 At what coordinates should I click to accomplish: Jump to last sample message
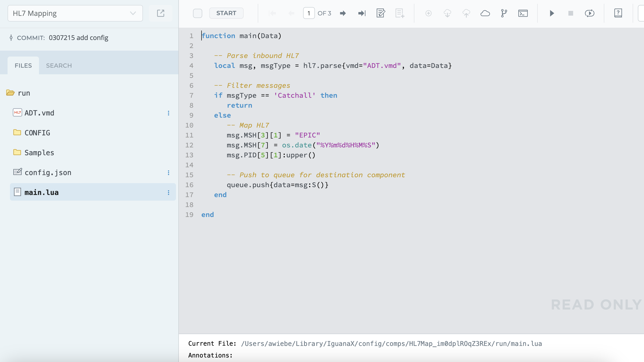point(361,13)
